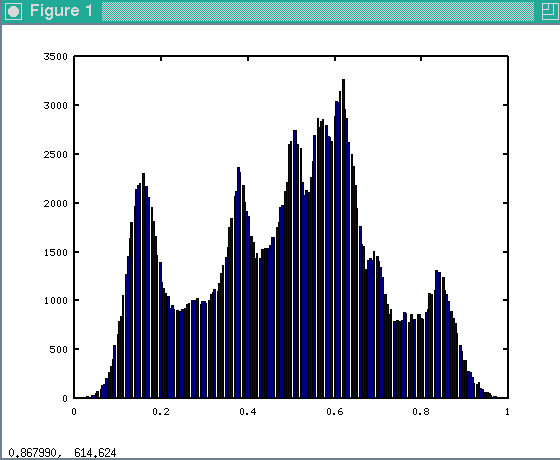
Task: Click the 0.2 x-axis label
Action: (x=161, y=412)
